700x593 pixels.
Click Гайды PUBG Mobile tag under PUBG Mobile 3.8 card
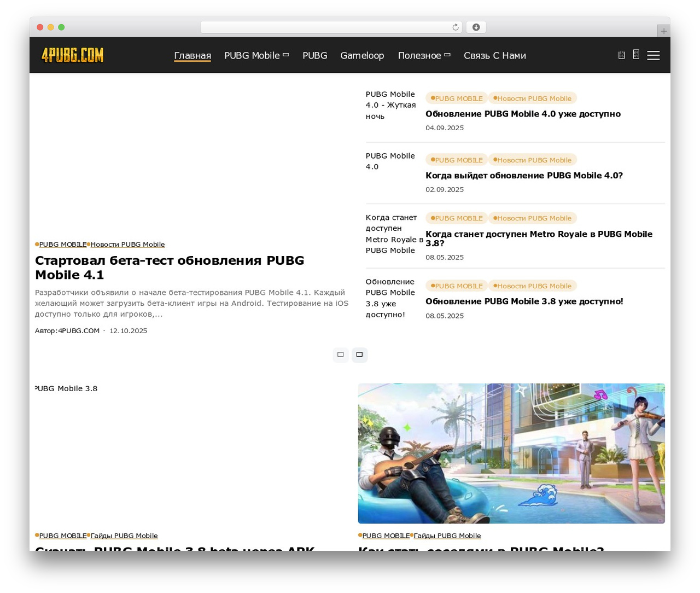[124, 536]
